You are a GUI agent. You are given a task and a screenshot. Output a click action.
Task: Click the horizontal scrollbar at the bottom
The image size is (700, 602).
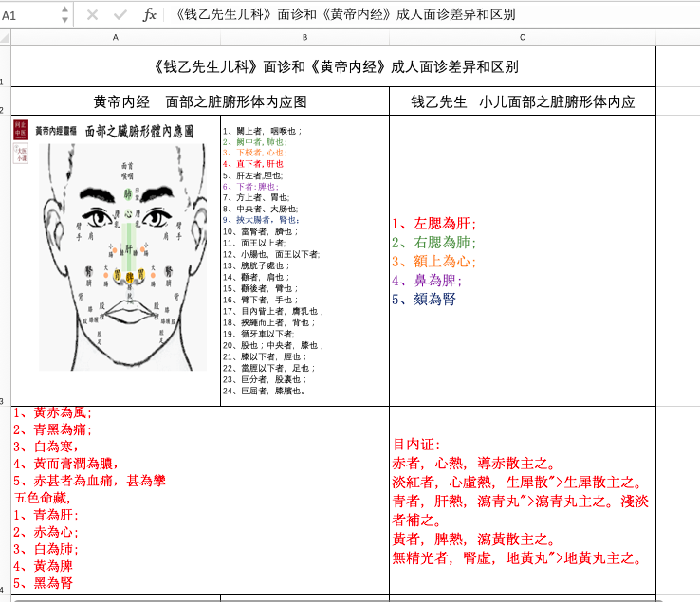(x=340, y=600)
